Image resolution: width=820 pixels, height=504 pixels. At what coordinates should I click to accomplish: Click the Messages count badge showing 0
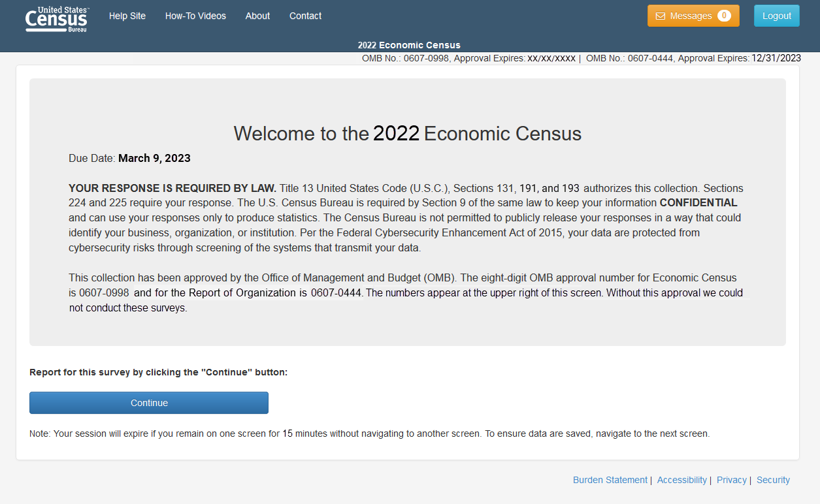click(724, 16)
